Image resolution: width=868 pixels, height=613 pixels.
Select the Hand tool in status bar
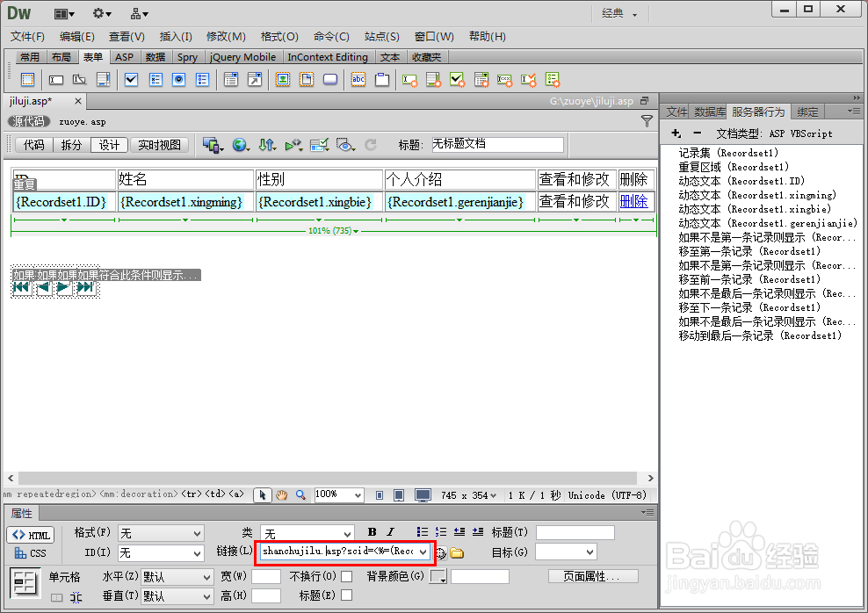(282, 495)
